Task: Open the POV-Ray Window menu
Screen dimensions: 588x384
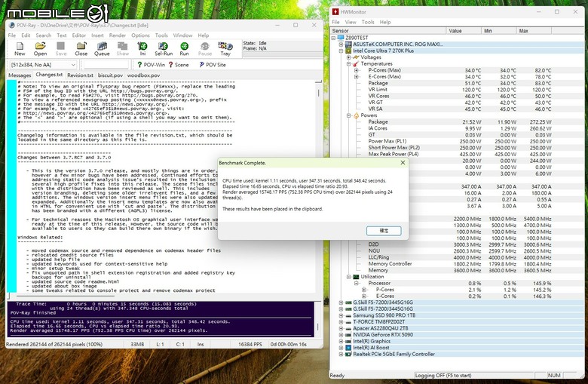Action: point(182,35)
